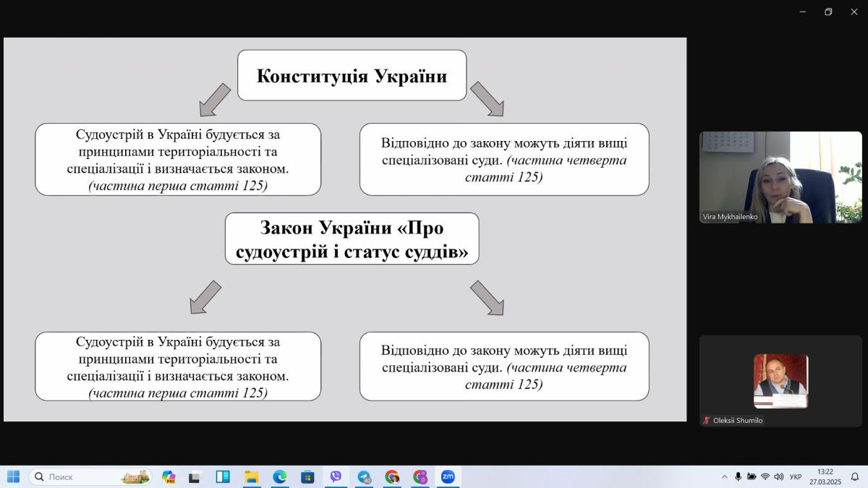Open File Explorer from the taskbar
The height and width of the screenshot is (488, 868).
251,476
